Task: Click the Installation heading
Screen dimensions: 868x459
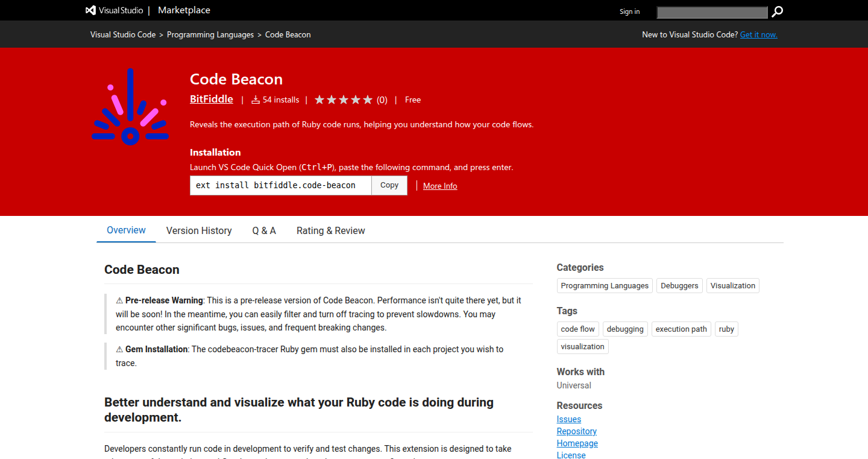Action: pyautogui.click(x=215, y=153)
